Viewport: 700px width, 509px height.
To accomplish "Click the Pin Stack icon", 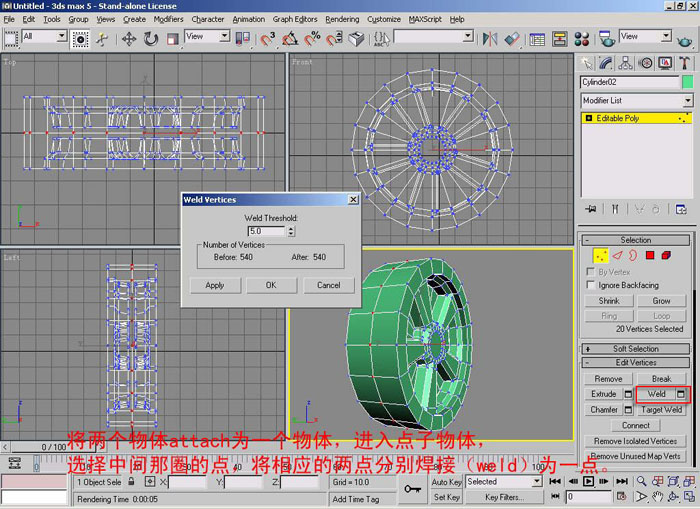I will pyautogui.click(x=591, y=209).
